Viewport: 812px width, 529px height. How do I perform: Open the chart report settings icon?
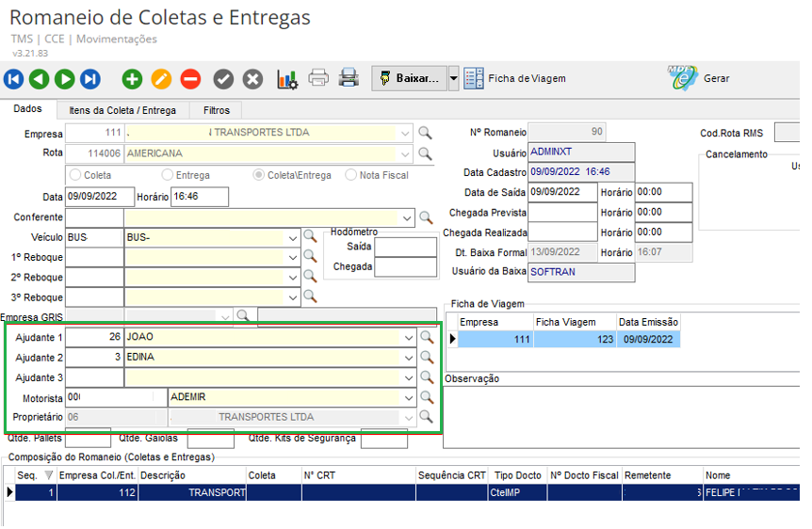[287, 79]
